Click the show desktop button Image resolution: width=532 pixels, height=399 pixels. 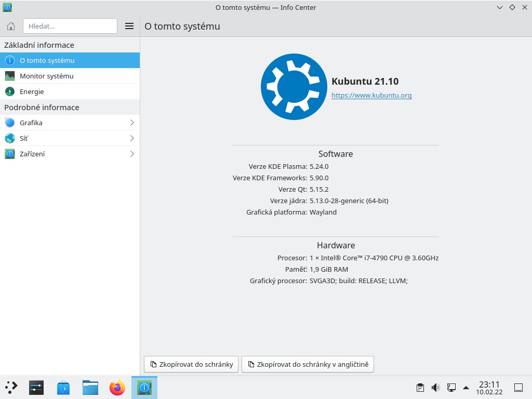518,388
